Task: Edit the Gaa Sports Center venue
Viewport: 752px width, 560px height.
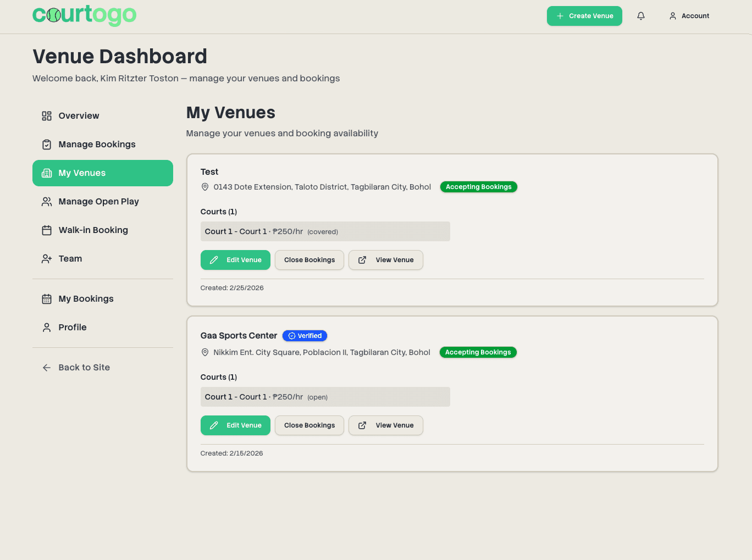Action: pos(235,425)
